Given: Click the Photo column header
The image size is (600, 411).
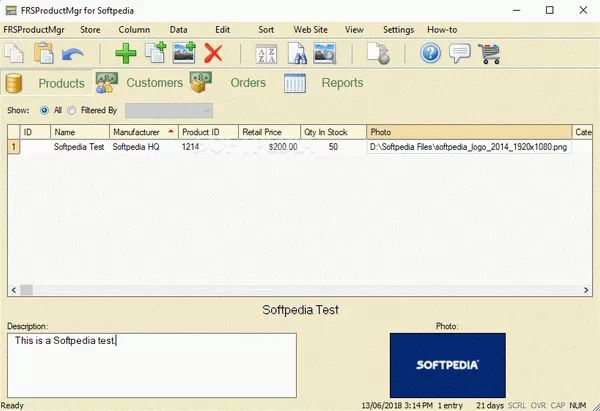Looking at the screenshot, I should (x=469, y=132).
